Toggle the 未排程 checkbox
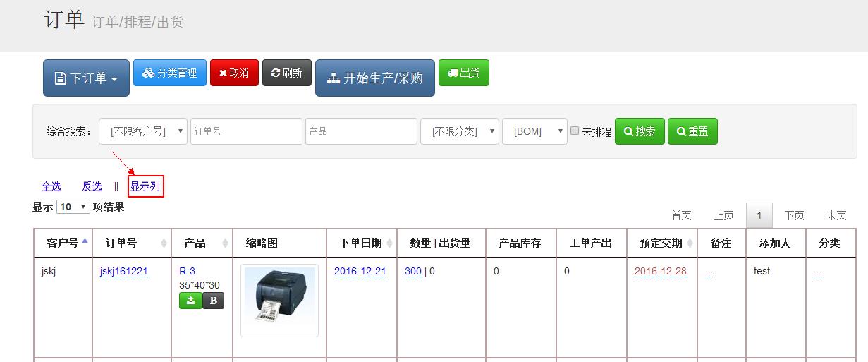The image size is (868, 362). pos(575,131)
